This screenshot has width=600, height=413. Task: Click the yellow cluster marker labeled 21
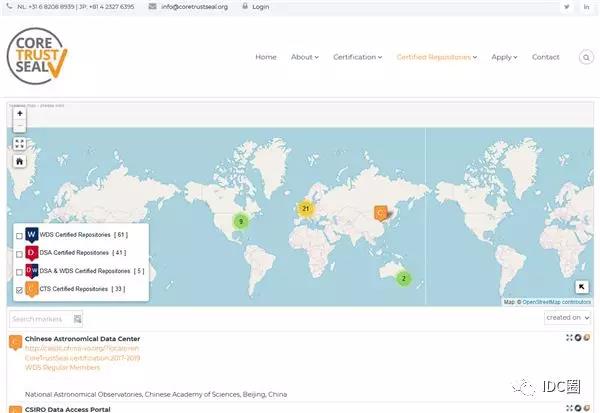[x=305, y=209]
